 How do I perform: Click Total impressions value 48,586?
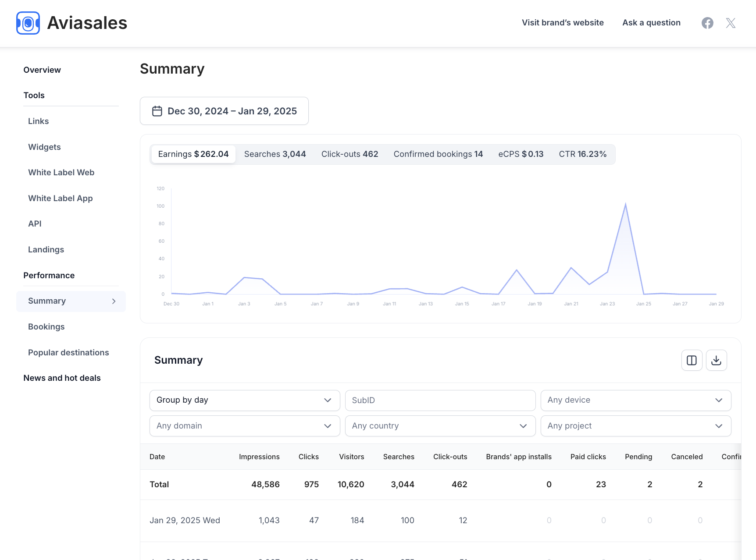click(x=265, y=485)
